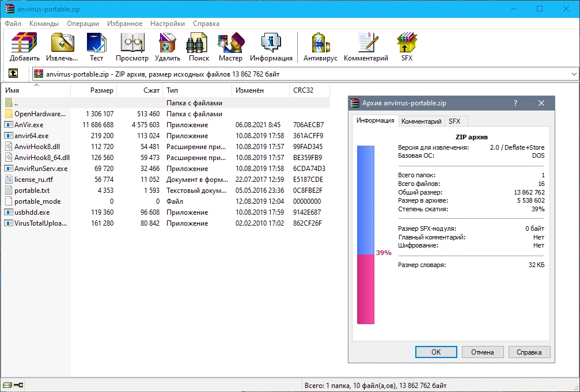Click the compression ratio bar in dialog
580x392 pixels.
tap(366, 234)
